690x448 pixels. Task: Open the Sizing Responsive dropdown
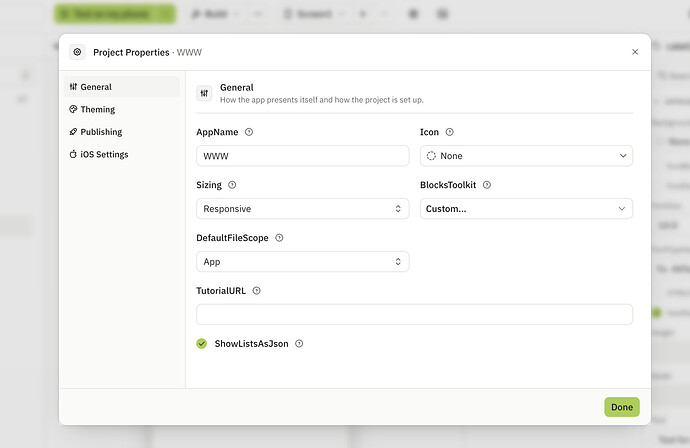tap(303, 209)
